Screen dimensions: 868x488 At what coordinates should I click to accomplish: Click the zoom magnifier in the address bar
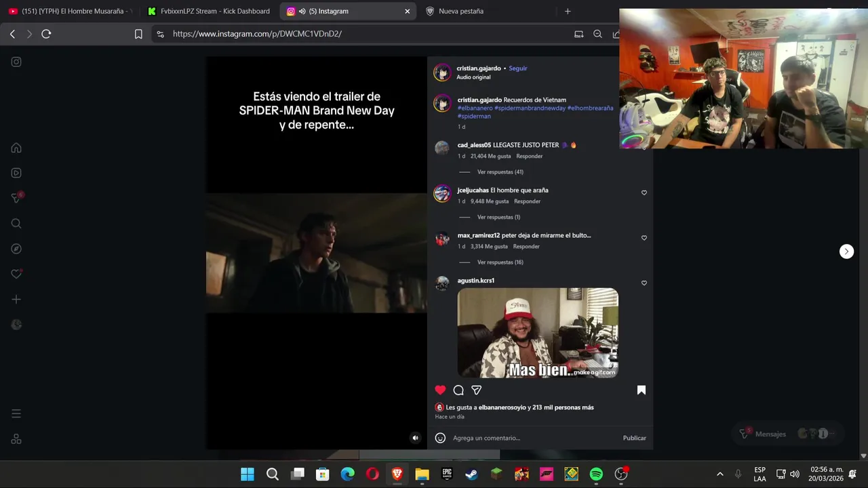pos(597,34)
